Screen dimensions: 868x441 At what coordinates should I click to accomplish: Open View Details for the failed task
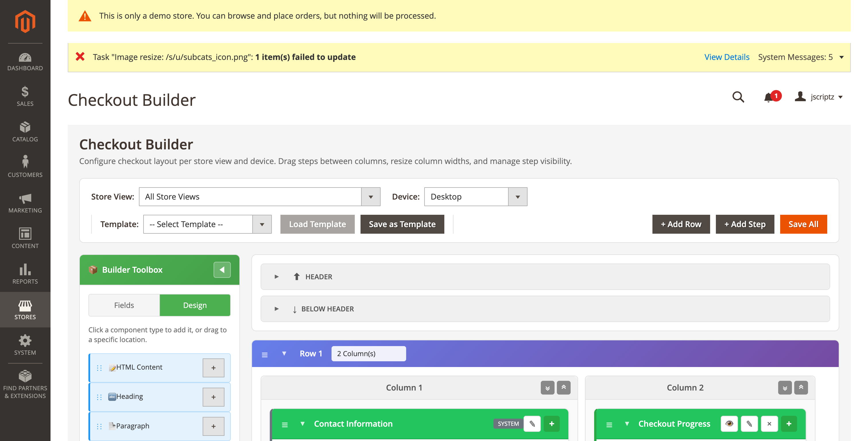(726, 57)
